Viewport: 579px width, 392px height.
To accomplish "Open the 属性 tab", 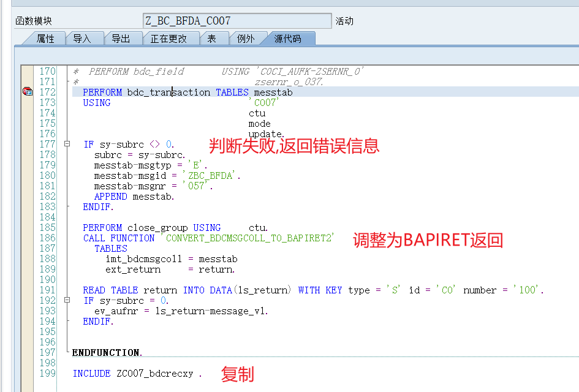I will coord(45,39).
